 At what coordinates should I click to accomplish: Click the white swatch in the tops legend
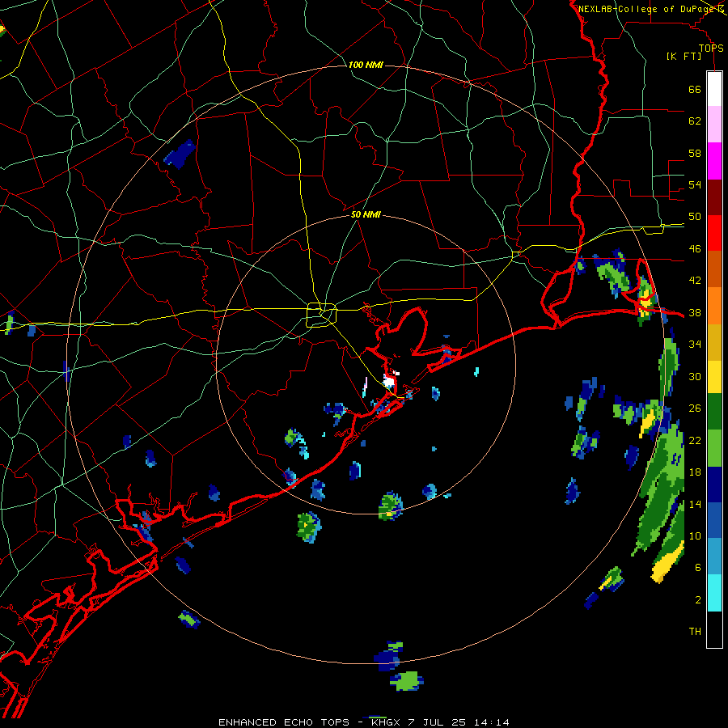tap(714, 89)
